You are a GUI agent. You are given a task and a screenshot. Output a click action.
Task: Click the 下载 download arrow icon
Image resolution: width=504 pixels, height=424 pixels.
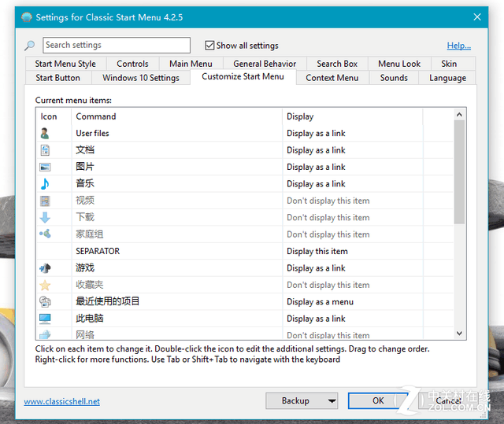coord(45,217)
